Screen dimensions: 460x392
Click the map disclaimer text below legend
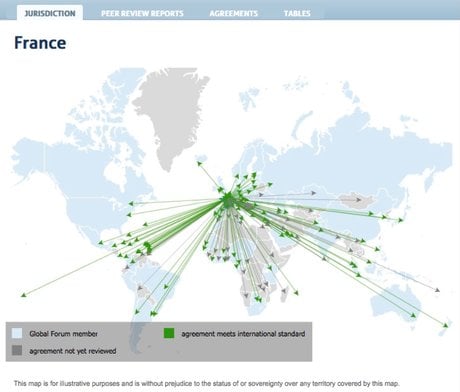[207, 383]
